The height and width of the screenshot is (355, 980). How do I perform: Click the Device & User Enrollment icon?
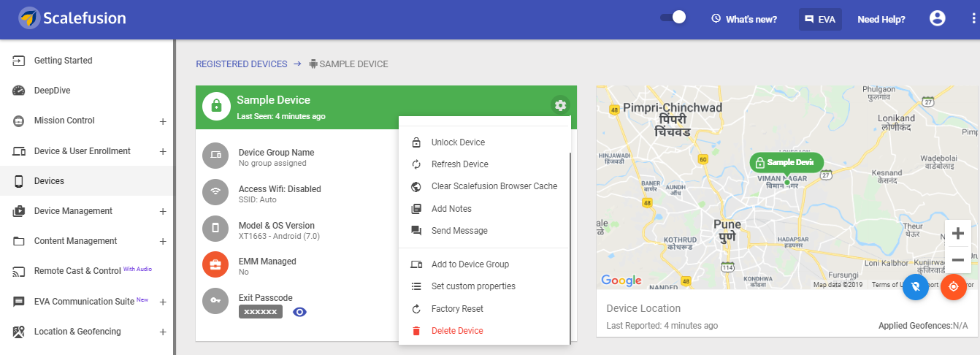tap(19, 151)
